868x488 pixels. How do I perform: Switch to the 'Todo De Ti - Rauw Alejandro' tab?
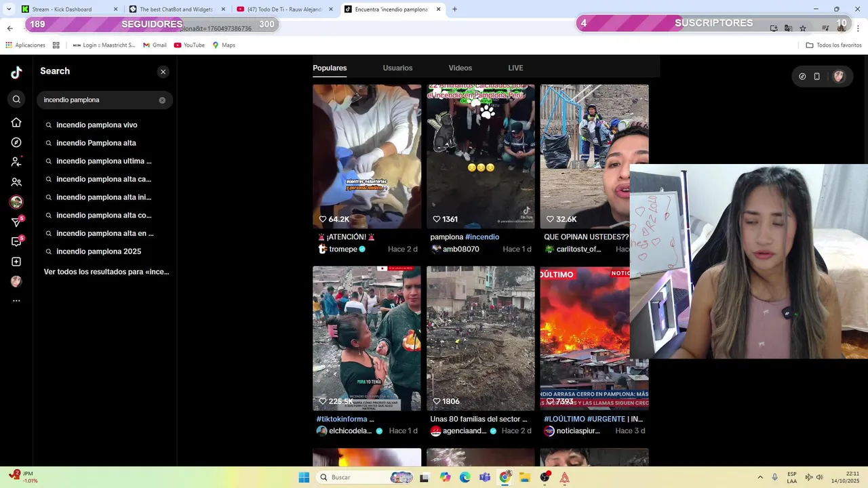[284, 9]
